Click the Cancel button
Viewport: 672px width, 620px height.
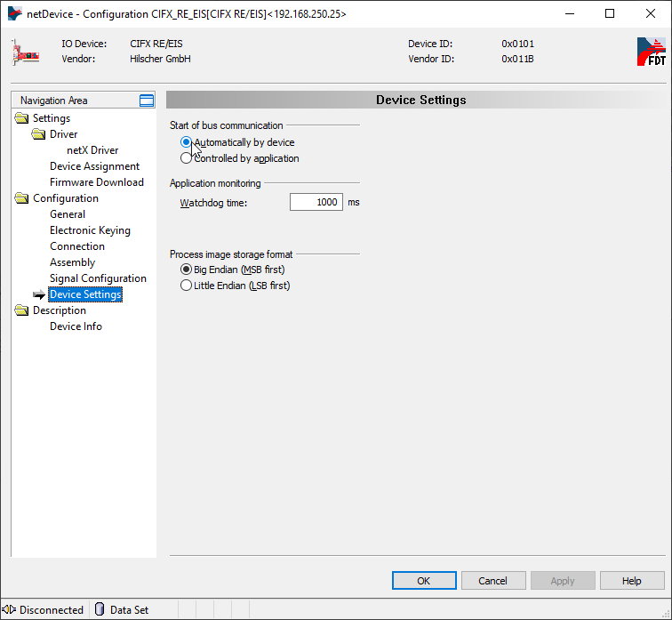(x=492, y=581)
